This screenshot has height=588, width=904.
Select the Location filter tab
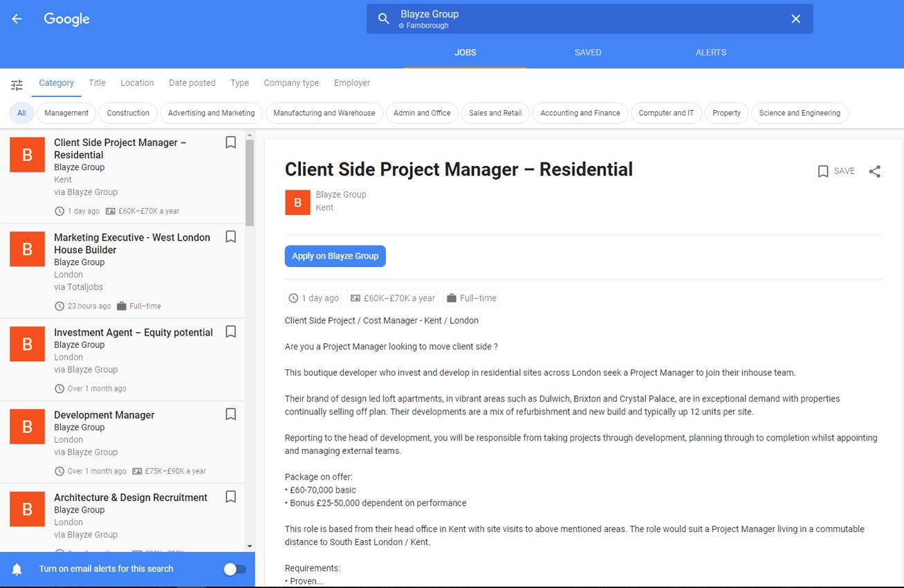[137, 83]
